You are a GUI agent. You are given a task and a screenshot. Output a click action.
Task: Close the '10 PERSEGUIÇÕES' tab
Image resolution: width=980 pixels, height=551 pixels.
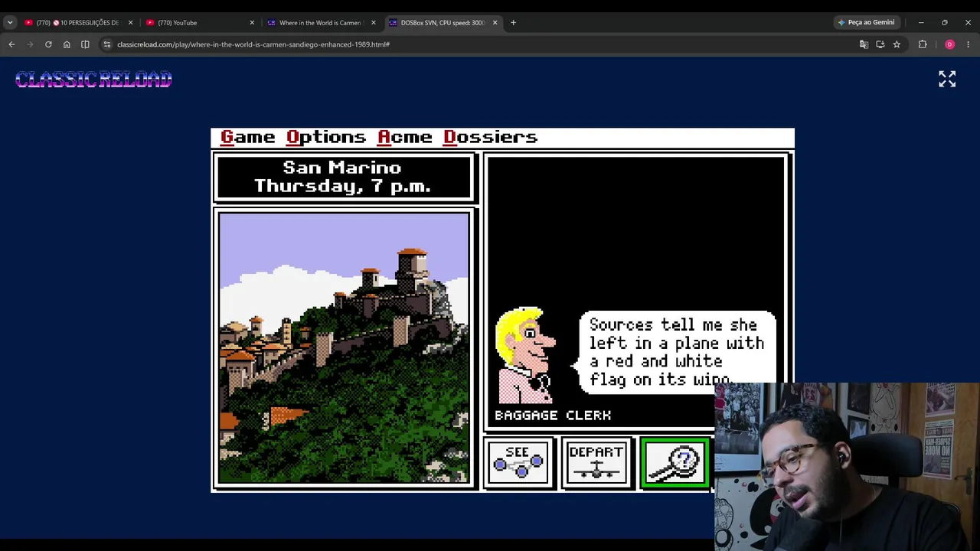pos(130,23)
